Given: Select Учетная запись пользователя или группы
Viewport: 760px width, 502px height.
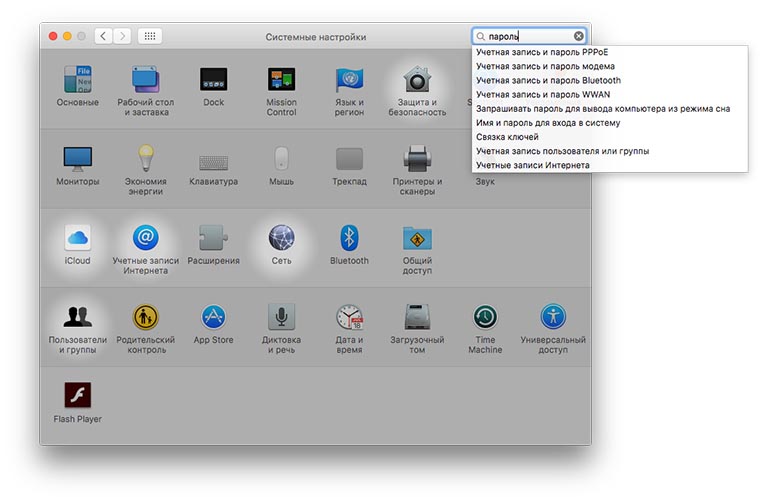Looking at the screenshot, I should click(610, 151).
